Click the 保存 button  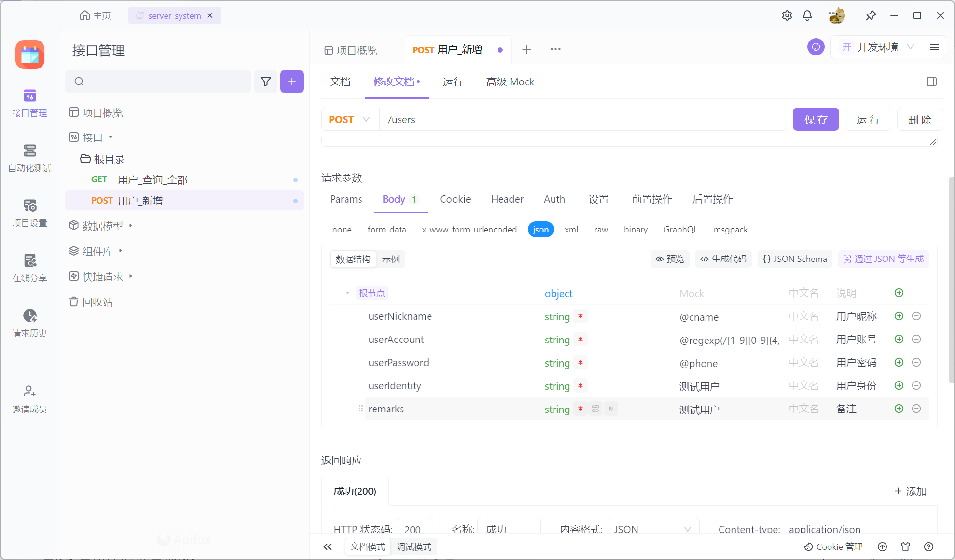816,119
